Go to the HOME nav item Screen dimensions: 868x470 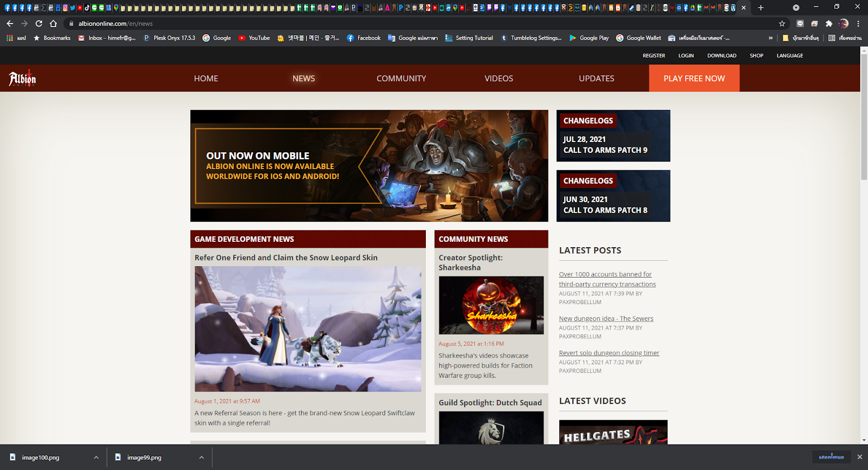[x=206, y=78]
